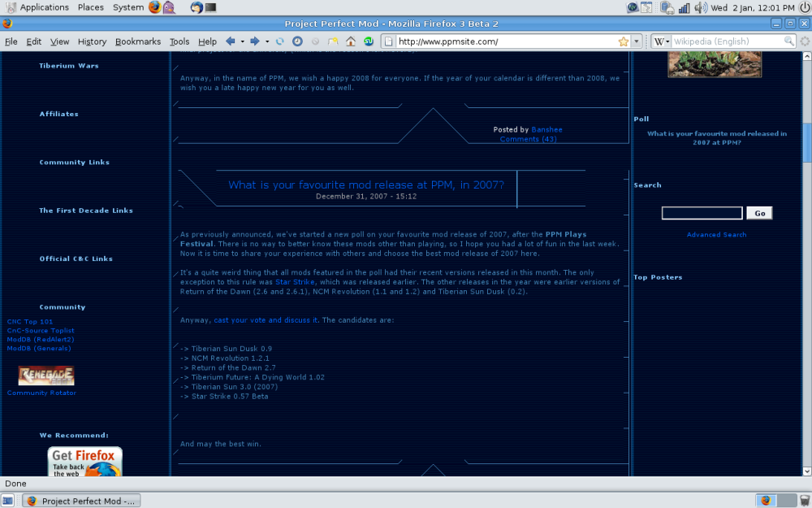This screenshot has width=812, height=508.
Task: Open the Tools menu
Action: pos(179,41)
